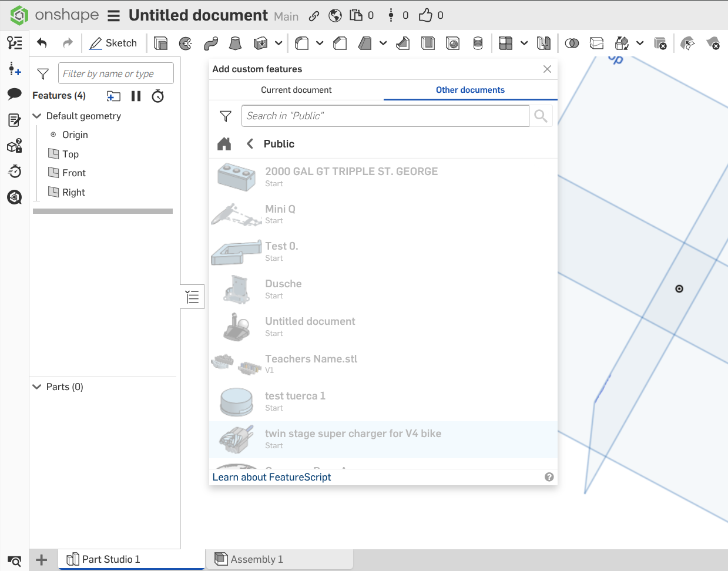Viewport: 728px width, 571px height.
Task: Go back from the Public folder
Action: pos(250,144)
